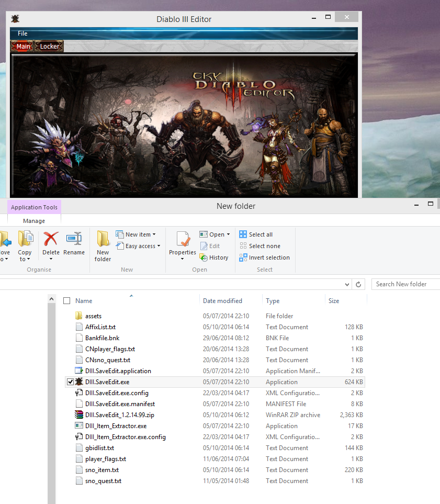Screen dimensions: 440x504
Task: Toggle the select-all checkbox in header
Action: coord(66,301)
